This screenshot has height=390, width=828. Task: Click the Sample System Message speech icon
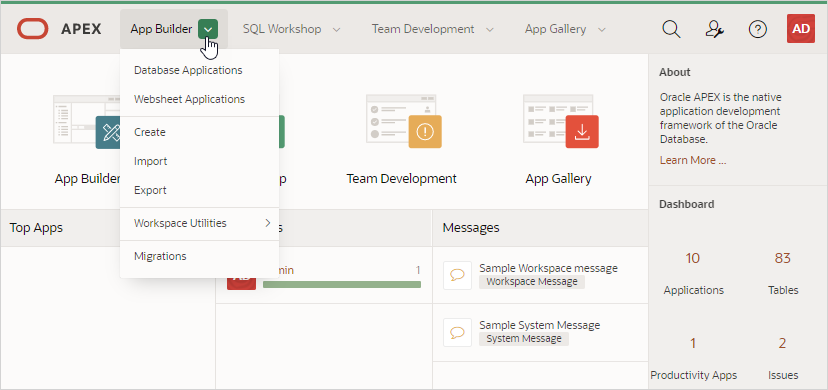pos(457,332)
